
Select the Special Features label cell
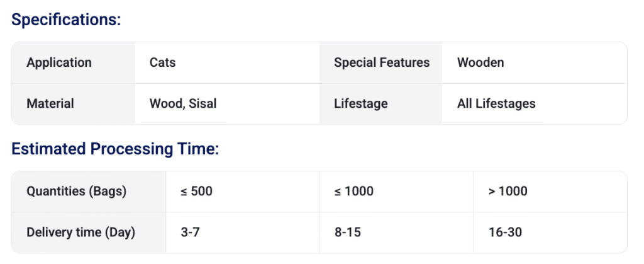pyautogui.click(x=382, y=62)
